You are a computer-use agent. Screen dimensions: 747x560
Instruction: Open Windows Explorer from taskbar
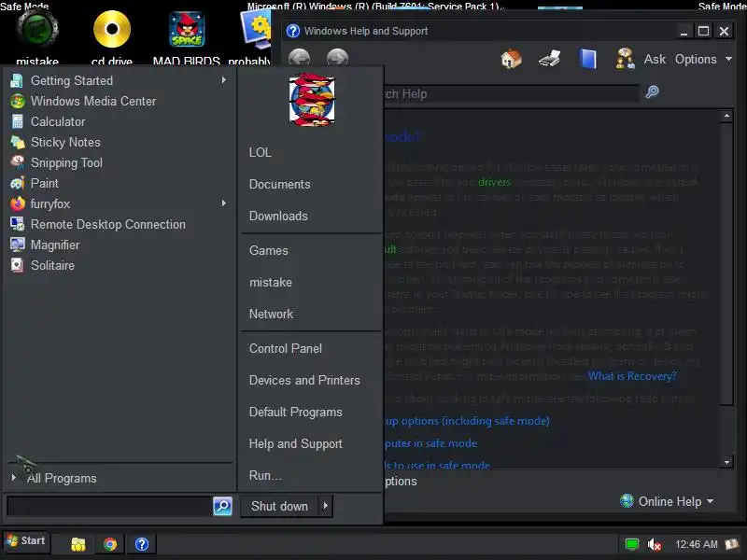(x=78, y=544)
